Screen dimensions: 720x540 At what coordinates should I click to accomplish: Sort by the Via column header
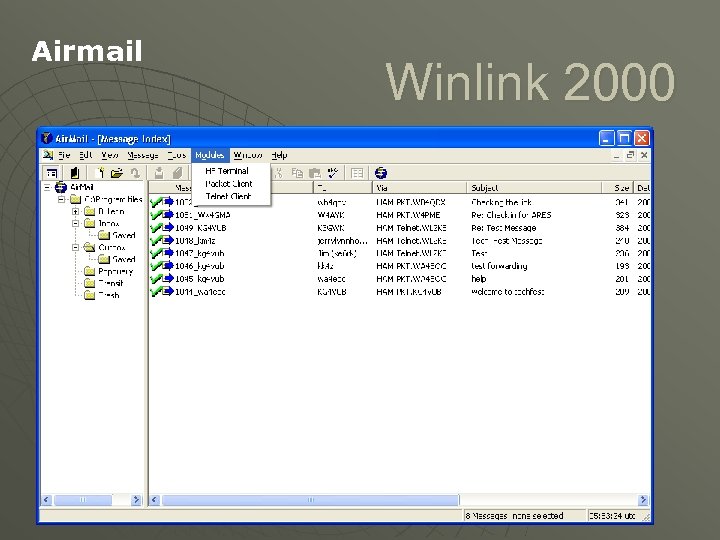[x=419, y=188]
